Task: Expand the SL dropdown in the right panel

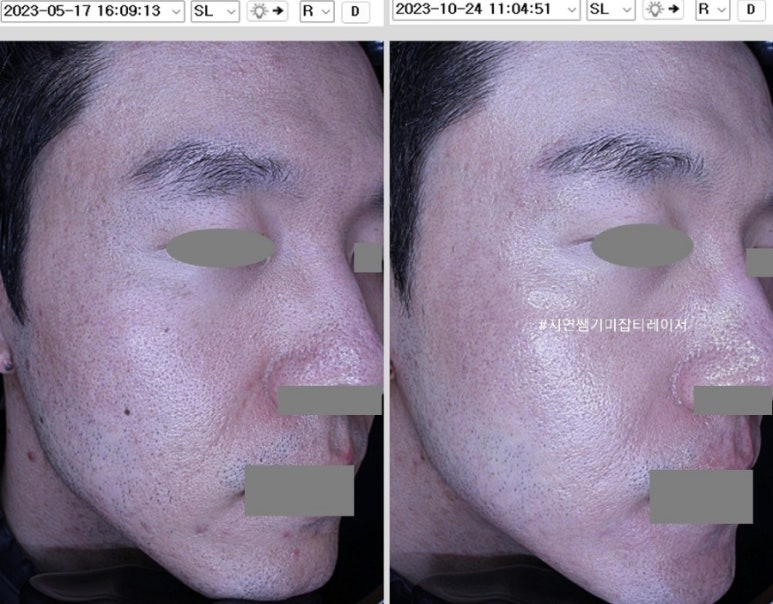Action: tap(610, 10)
